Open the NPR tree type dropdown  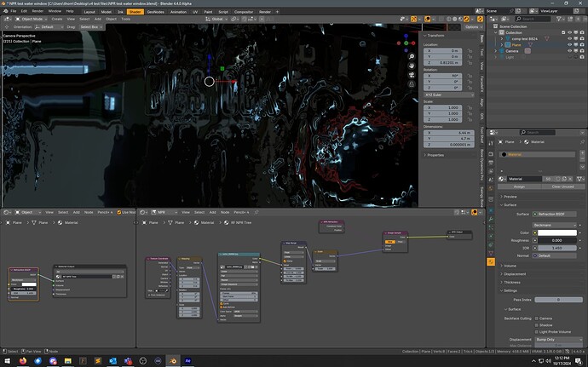pyautogui.click(x=164, y=212)
